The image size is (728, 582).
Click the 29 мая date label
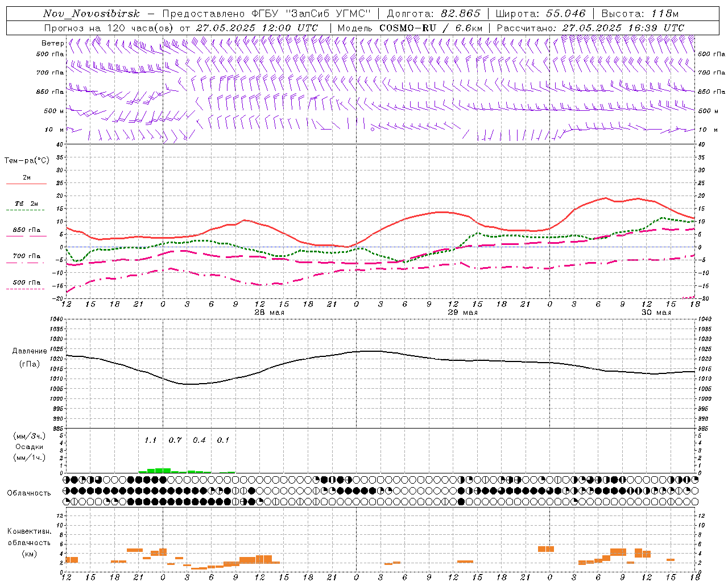463,313
